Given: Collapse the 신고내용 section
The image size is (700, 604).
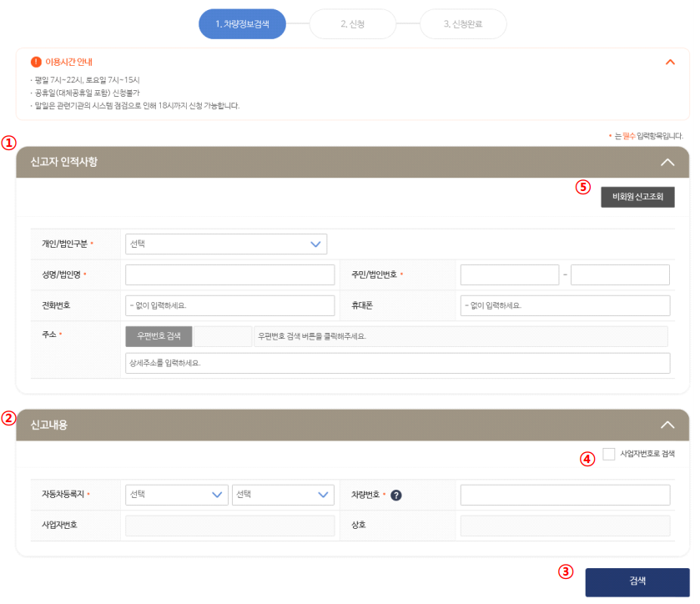Looking at the screenshot, I should point(667,424).
